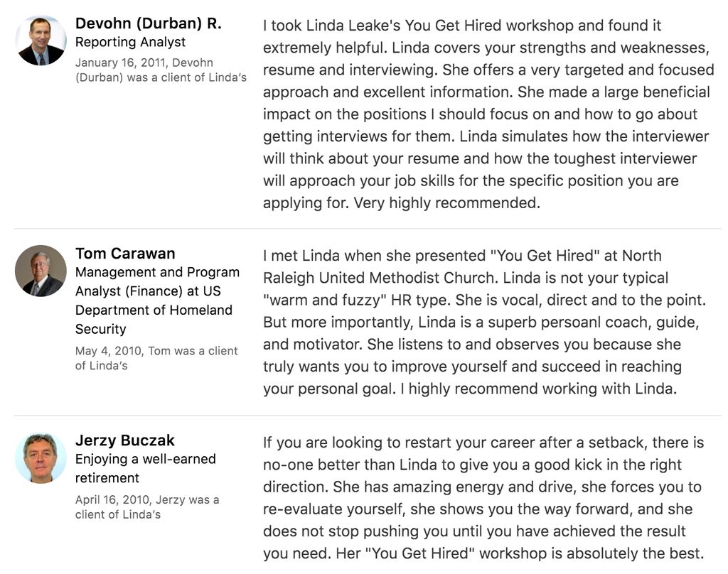The width and height of the screenshot is (728, 574).
Task: Click Tom's recommendation mentioning Raleigh United Methodist
Action: pos(484,322)
